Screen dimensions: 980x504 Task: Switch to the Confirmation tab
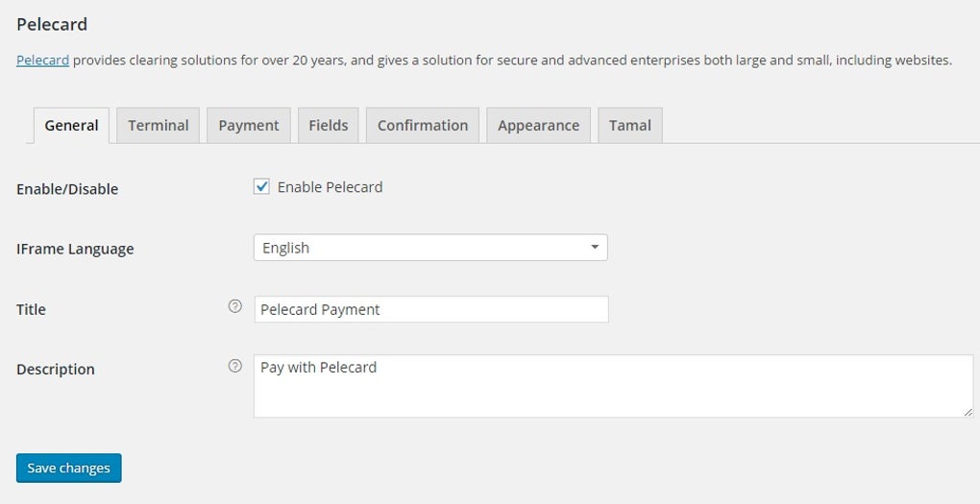[x=422, y=126]
